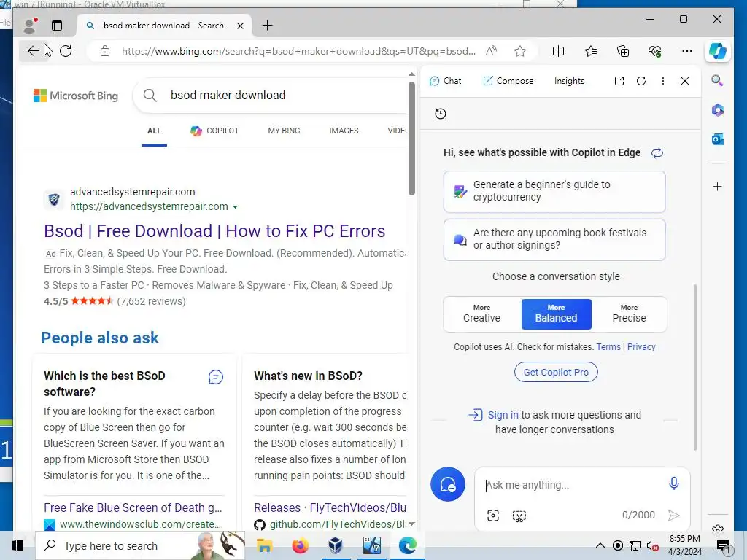
Task: Open the Edge profile avatar icon
Action: (30, 26)
